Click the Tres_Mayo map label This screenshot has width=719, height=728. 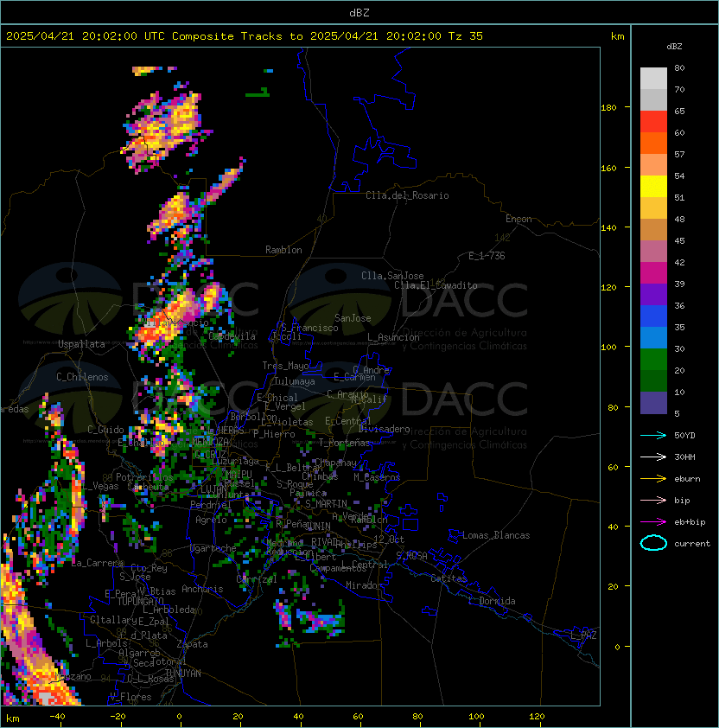point(285,366)
